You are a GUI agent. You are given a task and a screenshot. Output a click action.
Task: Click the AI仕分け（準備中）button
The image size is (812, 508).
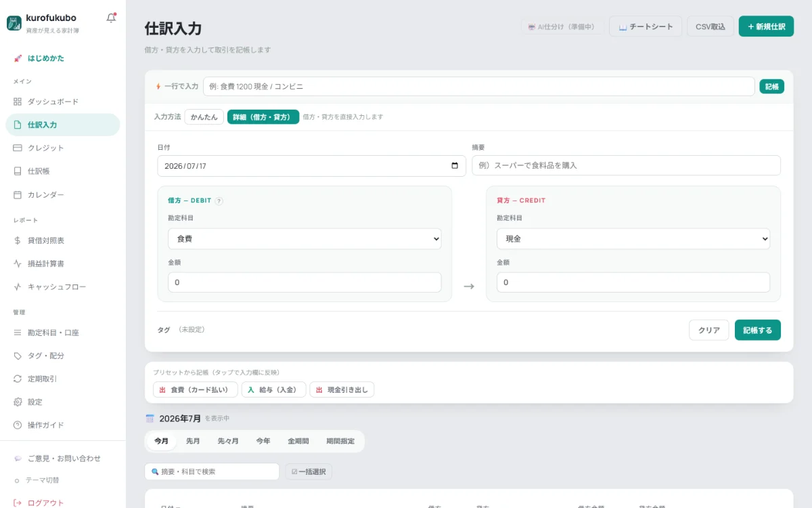pos(562,26)
